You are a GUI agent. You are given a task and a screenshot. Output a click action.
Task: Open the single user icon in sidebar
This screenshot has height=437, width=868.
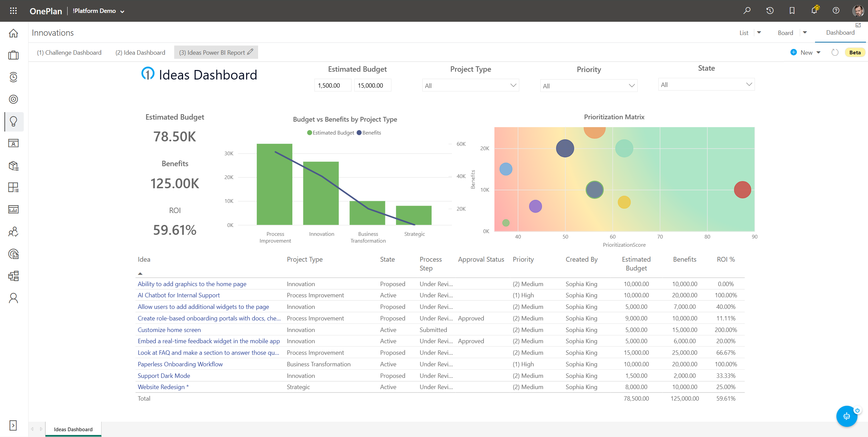(14, 298)
